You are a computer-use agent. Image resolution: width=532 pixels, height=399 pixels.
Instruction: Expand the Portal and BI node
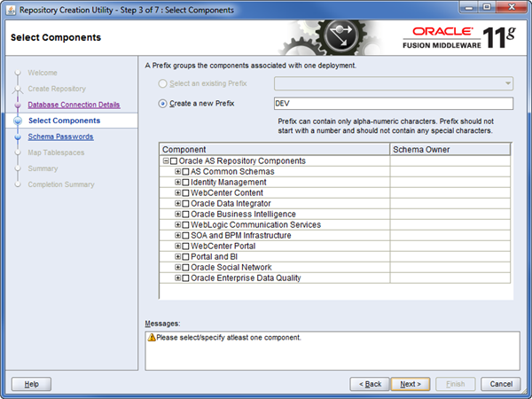[177, 256]
